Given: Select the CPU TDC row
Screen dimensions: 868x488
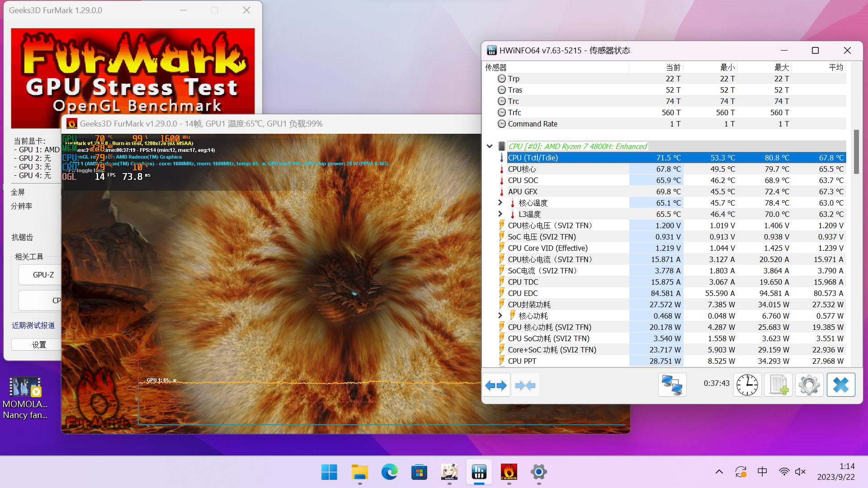Looking at the screenshot, I should point(672,282).
